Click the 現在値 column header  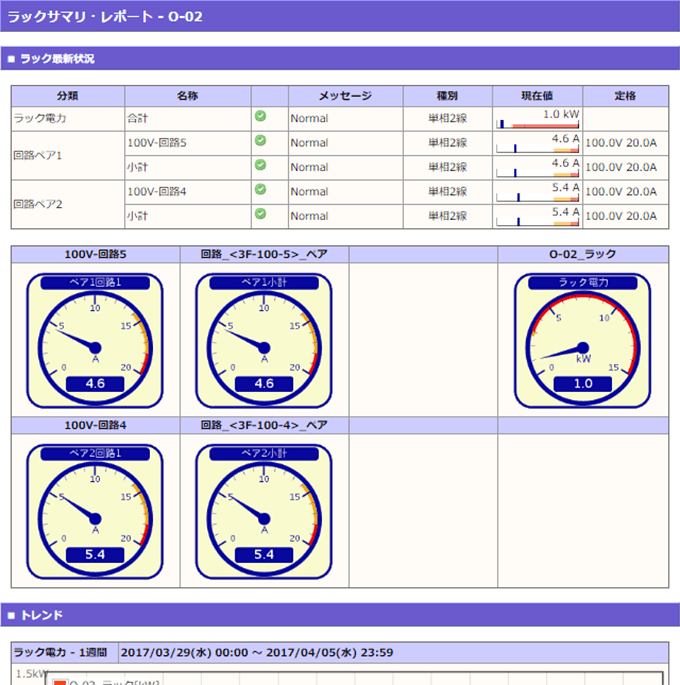click(537, 96)
